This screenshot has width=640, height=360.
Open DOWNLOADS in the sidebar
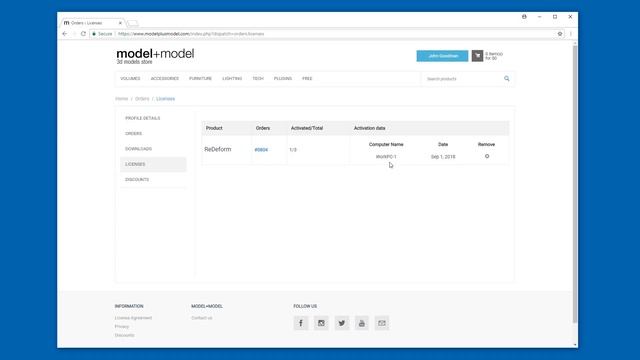pyautogui.click(x=153, y=149)
